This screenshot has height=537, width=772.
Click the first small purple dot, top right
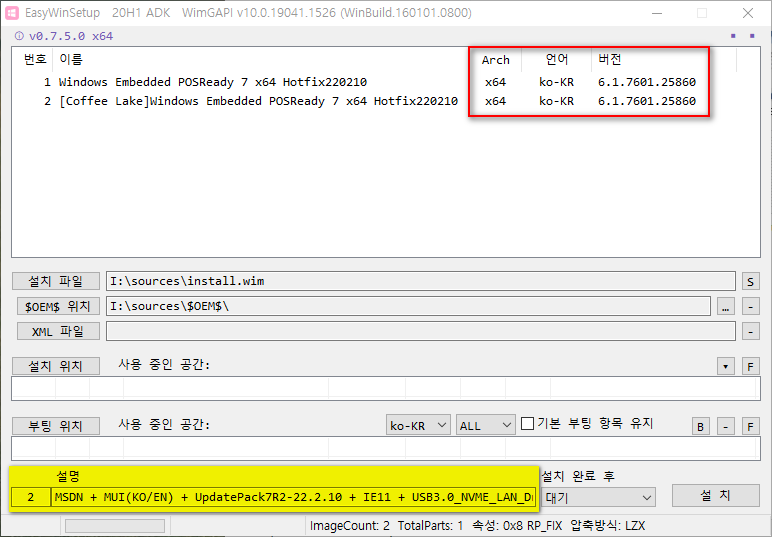point(733,36)
